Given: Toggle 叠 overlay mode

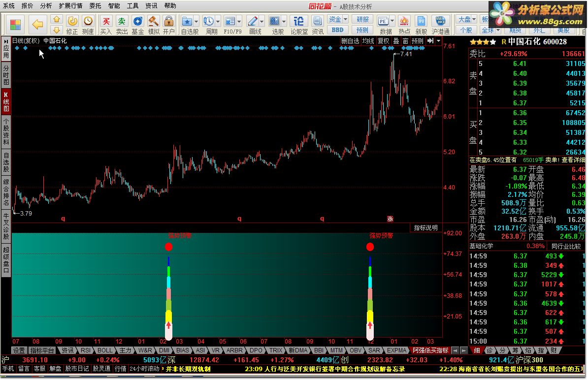Looking at the screenshot, I should click(x=396, y=41).
